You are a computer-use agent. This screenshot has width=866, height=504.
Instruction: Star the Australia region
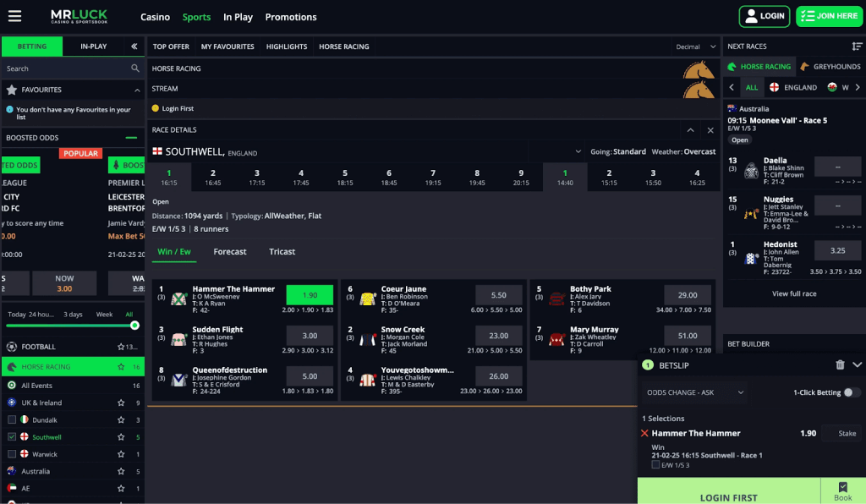click(121, 471)
